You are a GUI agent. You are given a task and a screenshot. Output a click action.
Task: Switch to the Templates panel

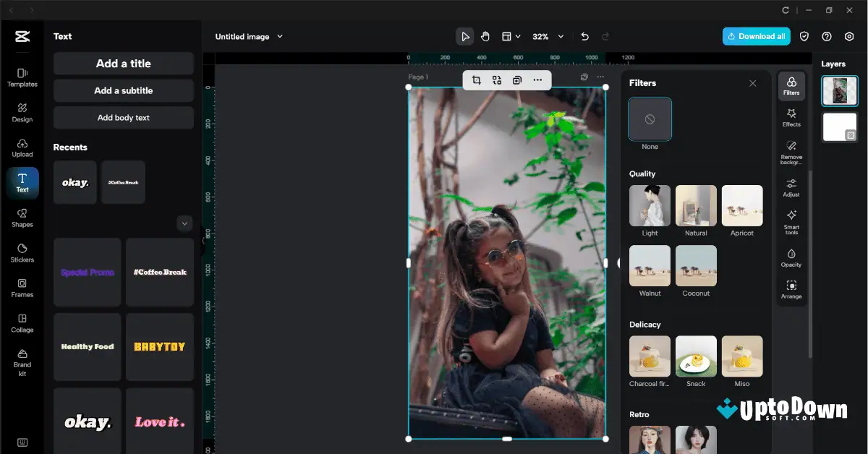22,78
